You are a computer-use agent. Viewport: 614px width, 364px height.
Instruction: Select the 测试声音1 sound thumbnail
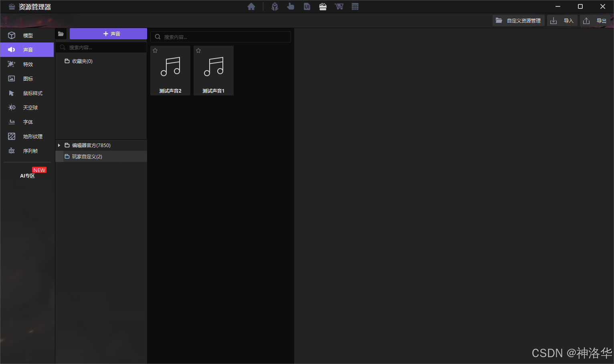click(214, 71)
